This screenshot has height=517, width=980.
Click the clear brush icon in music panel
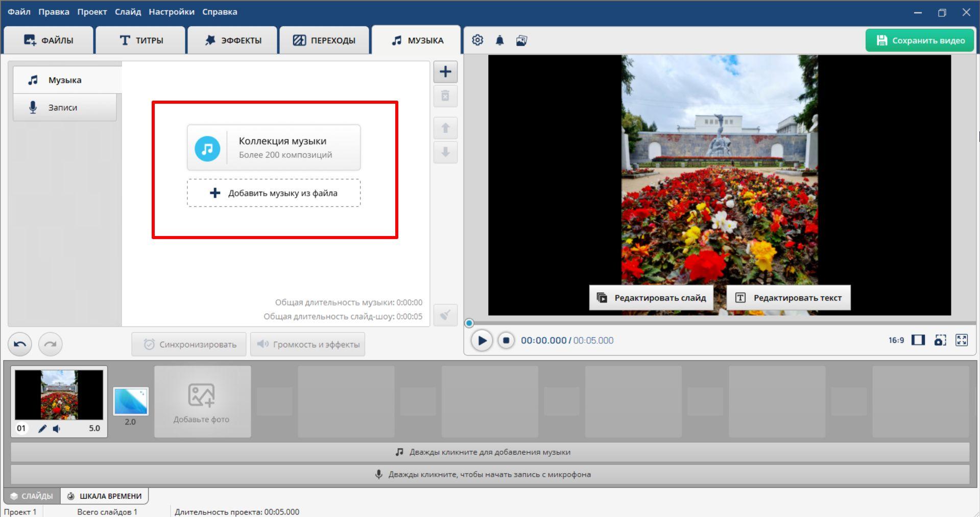tap(445, 315)
